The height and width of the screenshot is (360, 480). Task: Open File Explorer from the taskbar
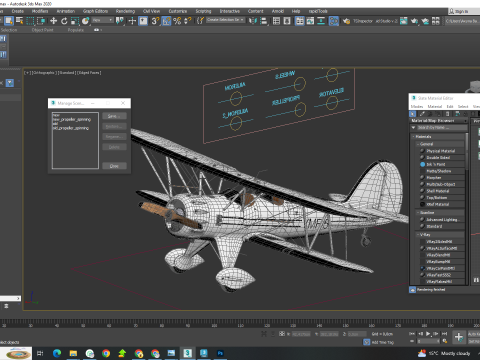click(73, 353)
